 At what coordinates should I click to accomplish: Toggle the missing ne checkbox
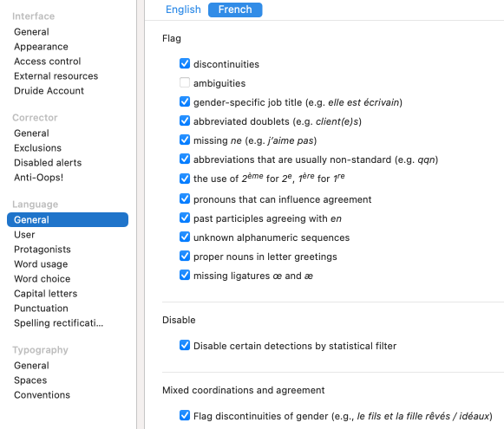pos(185,140)
